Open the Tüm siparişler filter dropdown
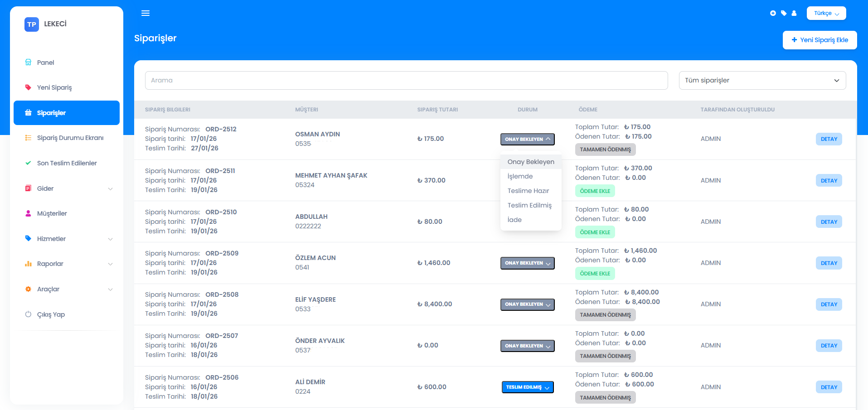 (762, 80)
